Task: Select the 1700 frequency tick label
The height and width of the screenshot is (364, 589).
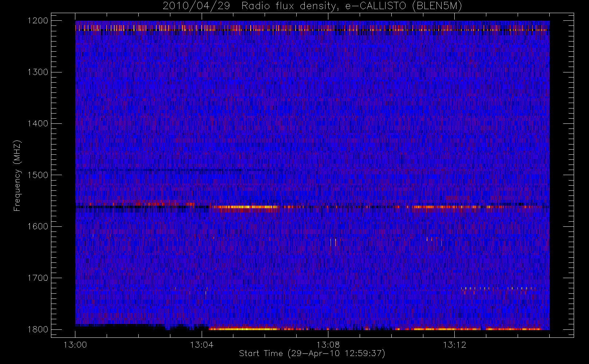Action: [x=38, y=278]
